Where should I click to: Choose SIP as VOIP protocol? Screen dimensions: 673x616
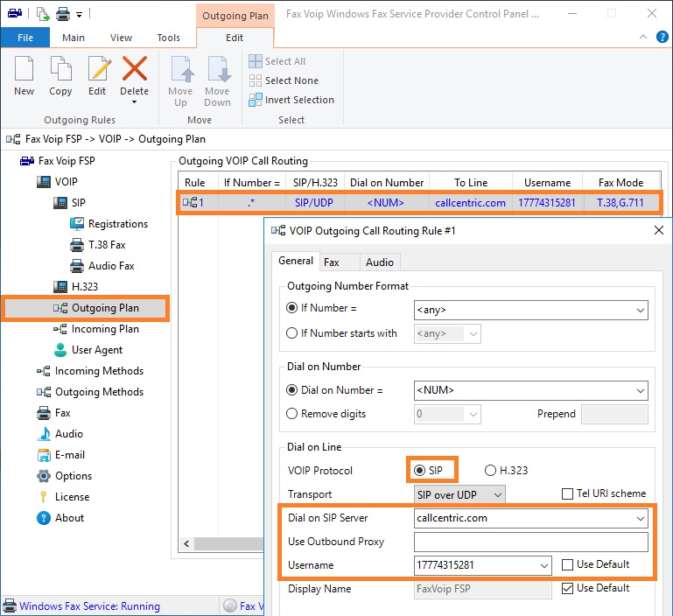[420, 471]
